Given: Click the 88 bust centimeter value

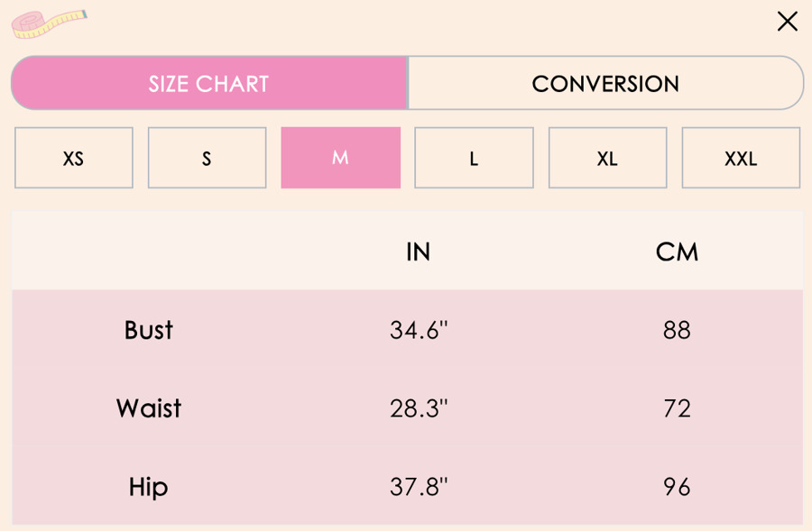Looking at the screenshot, I should pyautogui.click(x=677, y=330).
